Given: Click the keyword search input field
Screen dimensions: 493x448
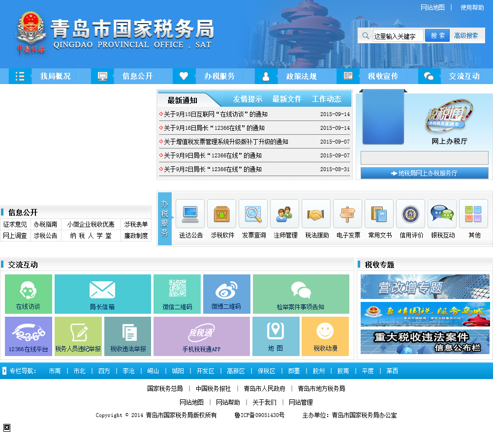Looking at the screenshot, I should click(398, 36).
